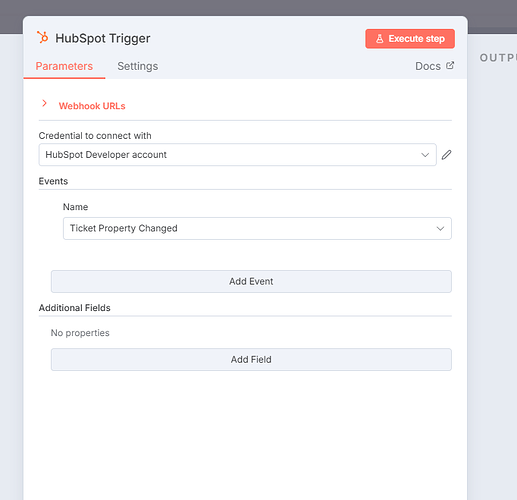This screenshot has height=500, width=517.
Task: Click the HubSpot Trigger node title
Action: pyautogui.click(x=103, y=38)
